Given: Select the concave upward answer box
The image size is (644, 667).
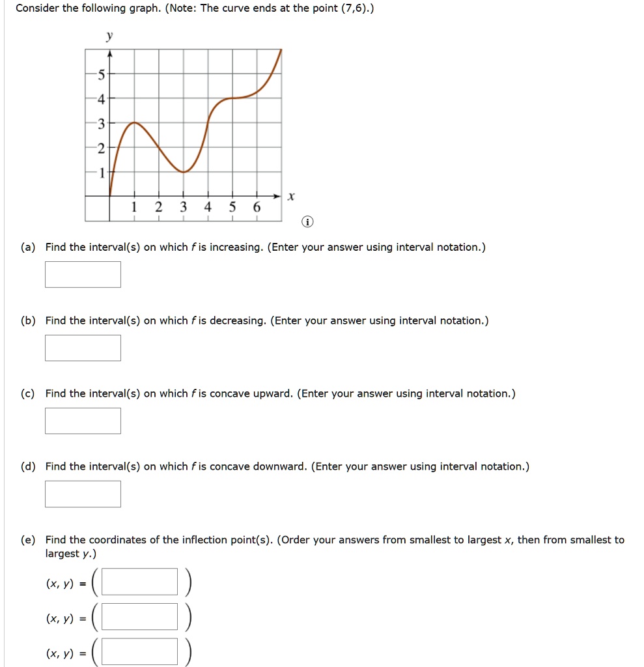Looking at the screenshot, I should [x=83, y=421].
